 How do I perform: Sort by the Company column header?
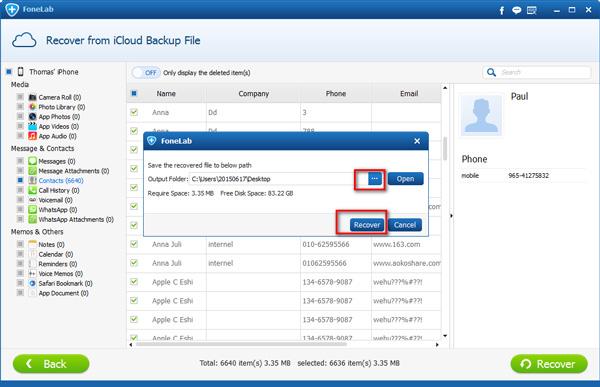click(x=253, y=93)
